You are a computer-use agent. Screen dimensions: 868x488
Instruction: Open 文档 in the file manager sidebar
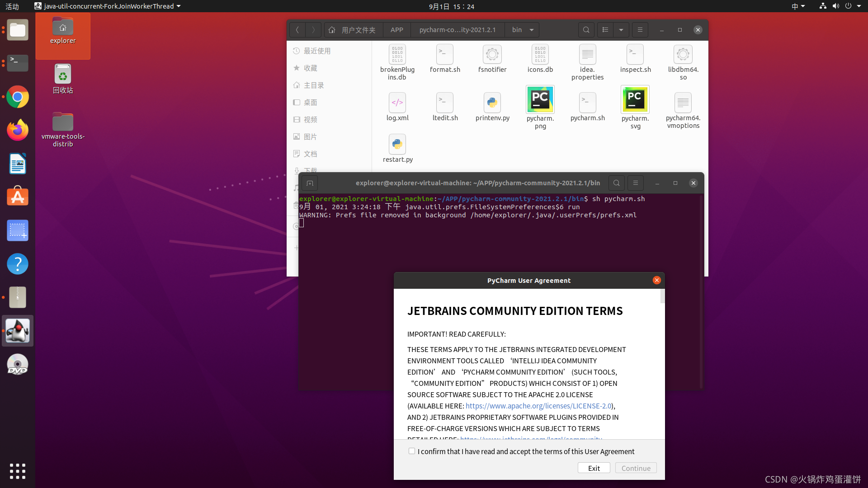(x=329, y=154)
